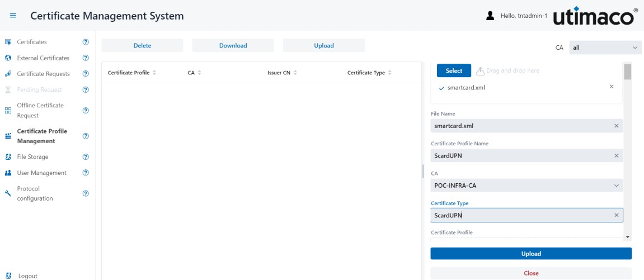Open the hamburger navigation menu
Viewport: 644px width, 280px height.
coord(13,16)
